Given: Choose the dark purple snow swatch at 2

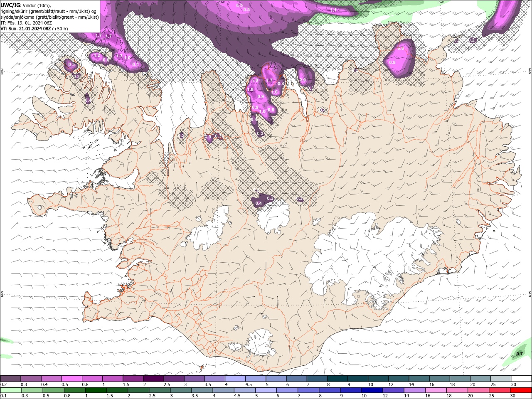Looking at the screenshot, I should (153, 379).
